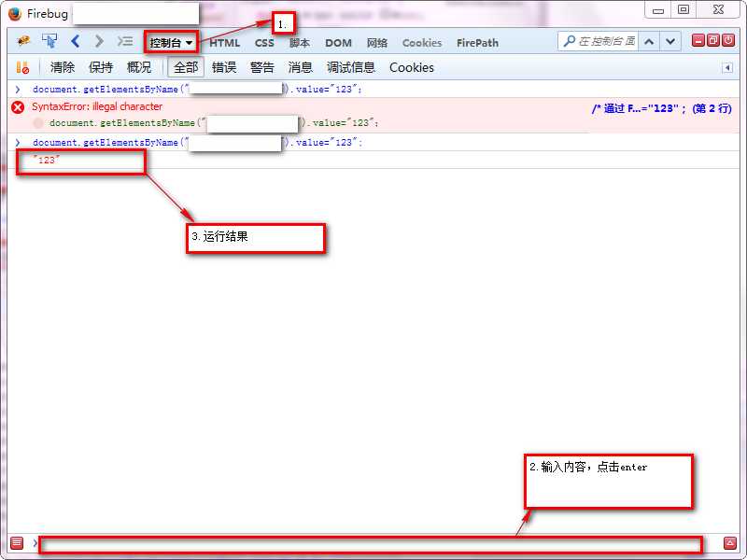Detach Firebug into a new window icon

tap(713, 40)
